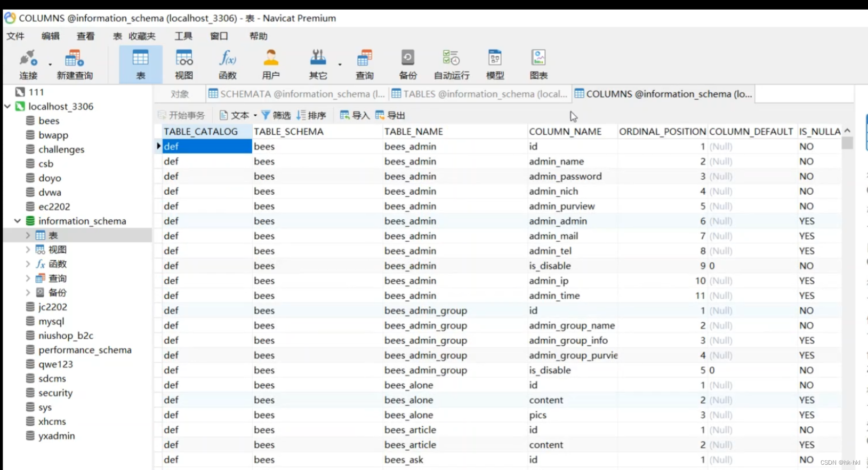Click the New Query (新建查询) icon
The image size is (868, 470).
point(75,64)
